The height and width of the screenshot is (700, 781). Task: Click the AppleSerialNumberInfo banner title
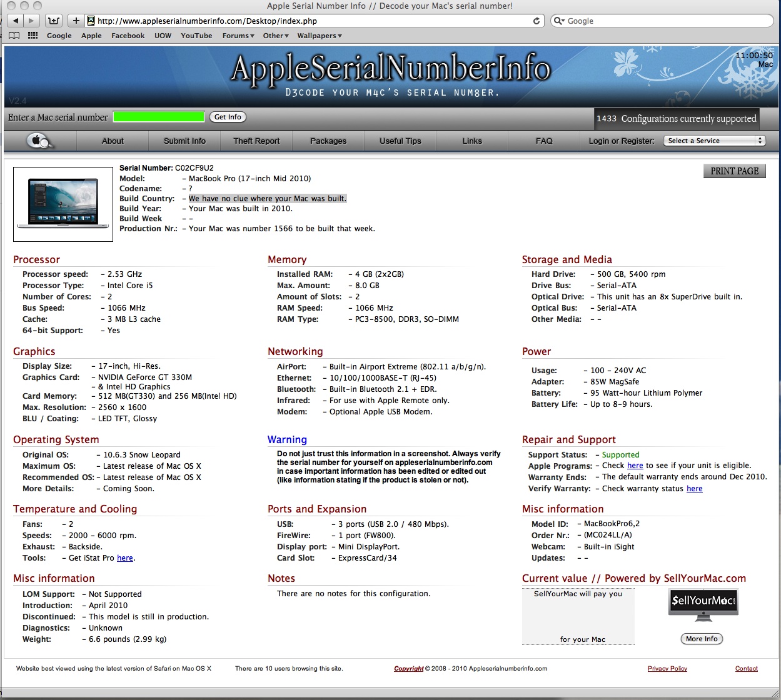tap(391, 69)
